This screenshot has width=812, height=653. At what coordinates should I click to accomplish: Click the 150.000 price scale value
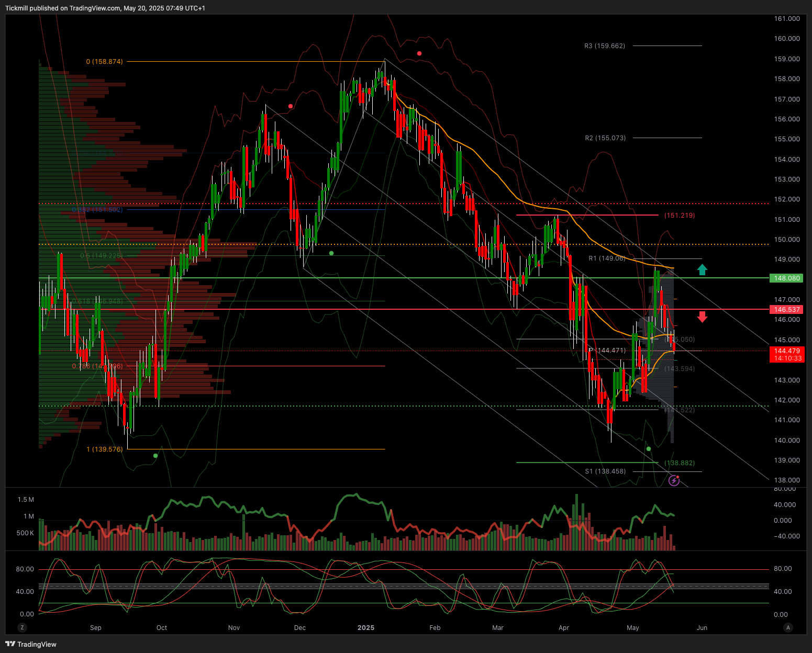pyautogui.click(x=787, y=240)
